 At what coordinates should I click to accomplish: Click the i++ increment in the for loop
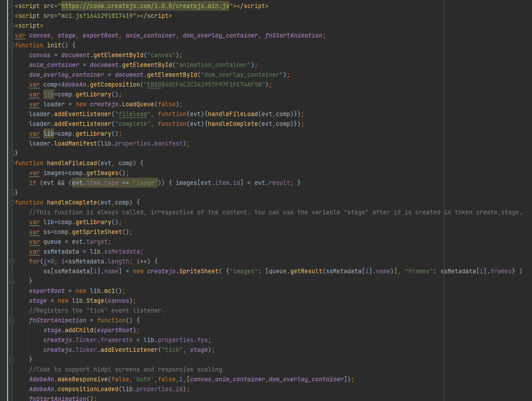click(141, 262)
